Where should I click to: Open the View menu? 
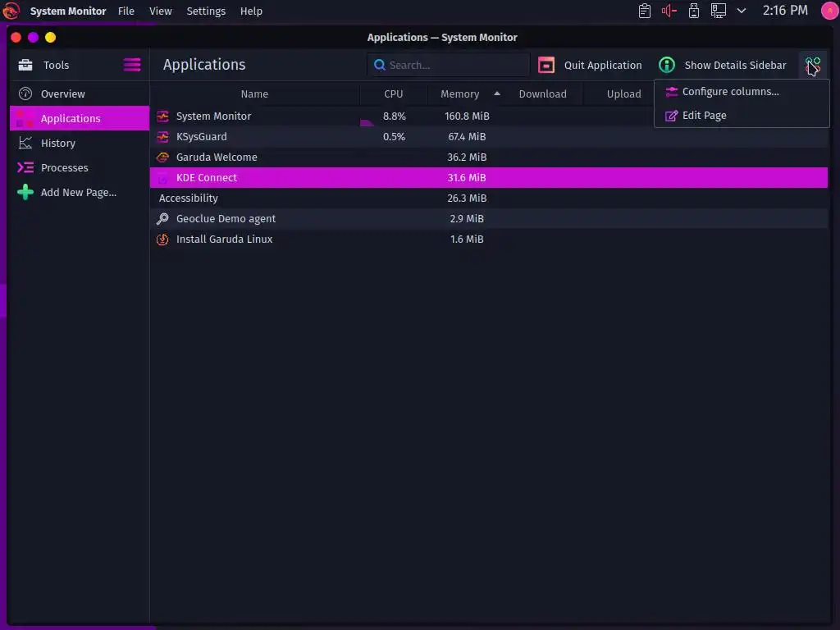click(x=160, y=11)
